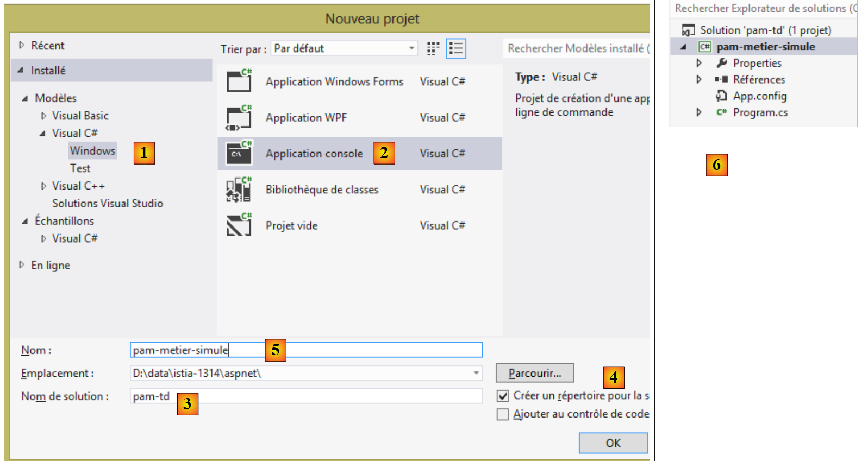This screenshot has width=868, height=461.
Task: Click the Parcourir... button
Action: tap(534, 373)
